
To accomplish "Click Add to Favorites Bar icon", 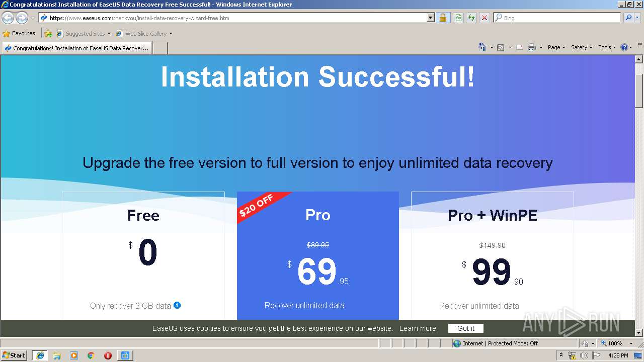I will pos(48,34).
